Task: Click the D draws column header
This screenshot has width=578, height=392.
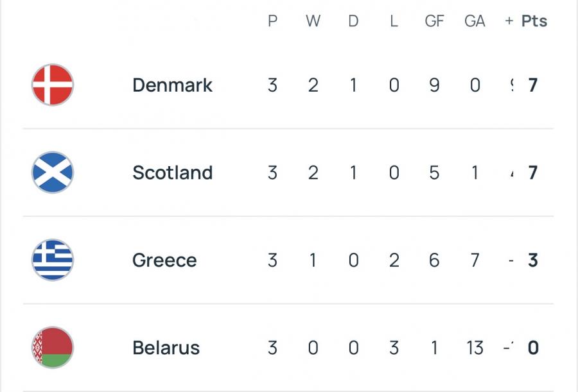Action: click(353, 21)
